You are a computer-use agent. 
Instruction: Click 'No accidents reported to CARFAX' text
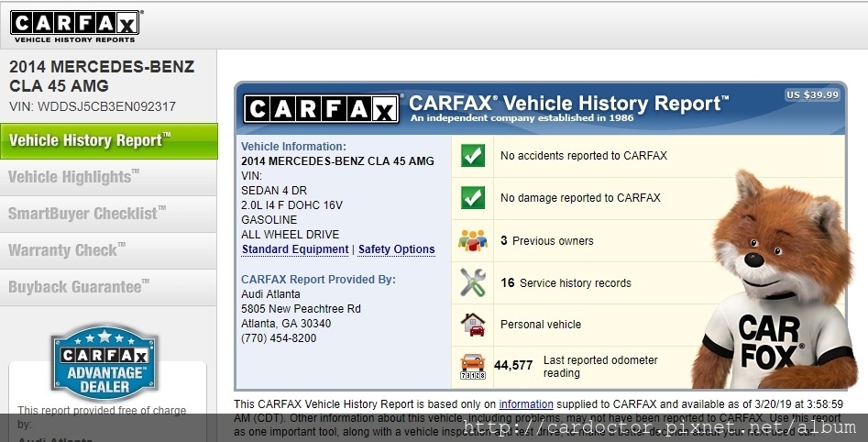tap(584, 156)
